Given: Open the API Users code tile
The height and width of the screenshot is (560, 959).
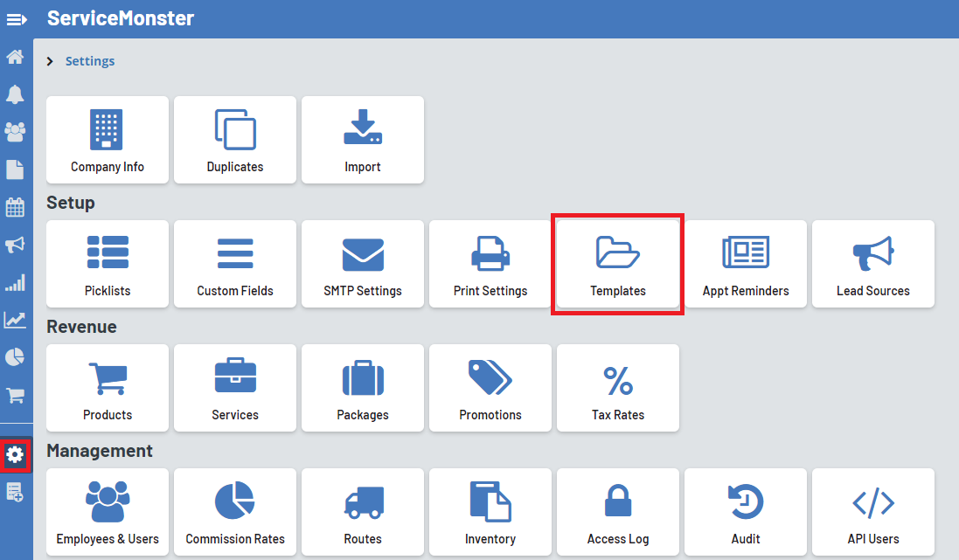Looking at the screenshot, I should 873,512.
